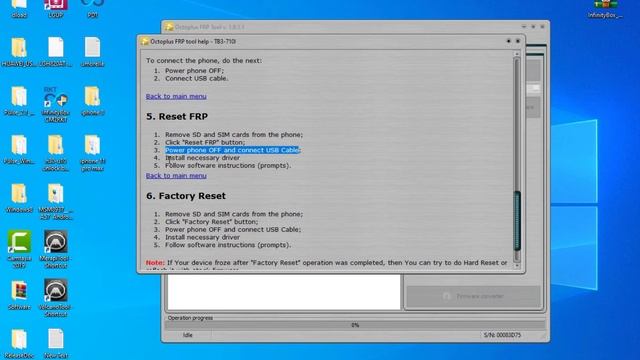
Task: Open the Camtasia 2019 desktop shortcut
Action: coord(19,249)
